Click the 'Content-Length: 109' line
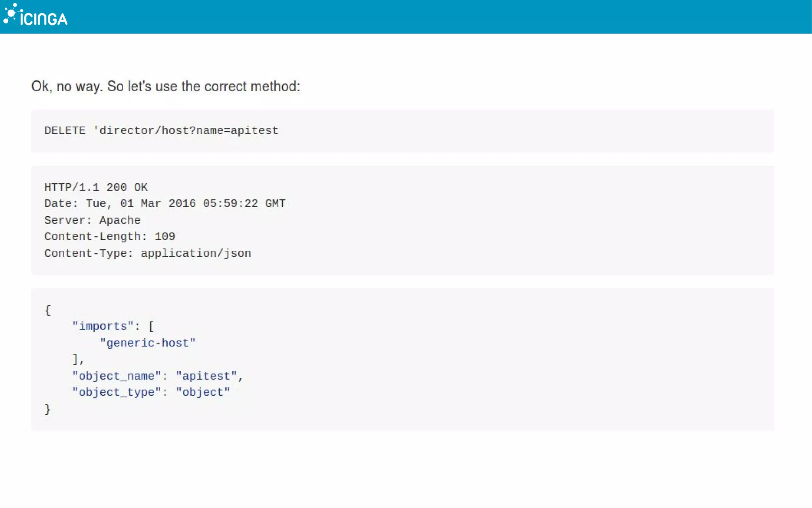812x508 pixels. point(109,237)
